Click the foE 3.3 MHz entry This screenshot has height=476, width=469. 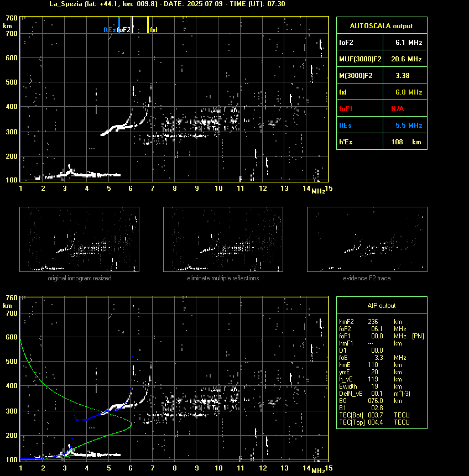(372, 358)
